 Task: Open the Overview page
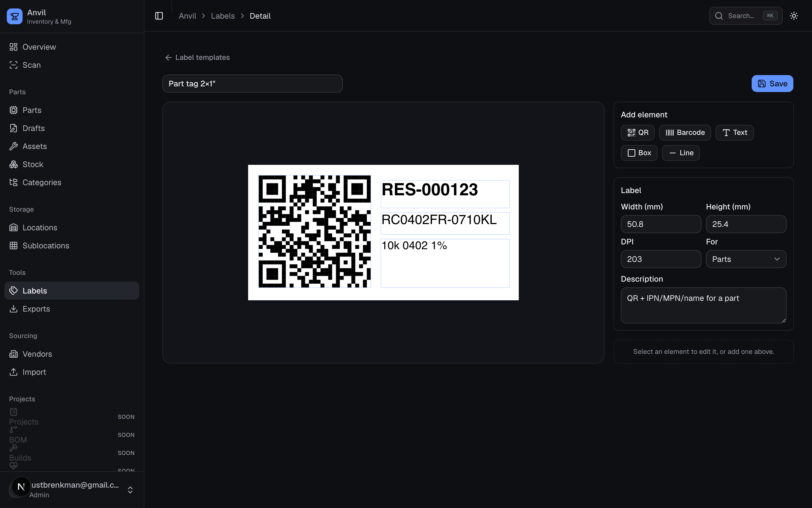point(72,47)
